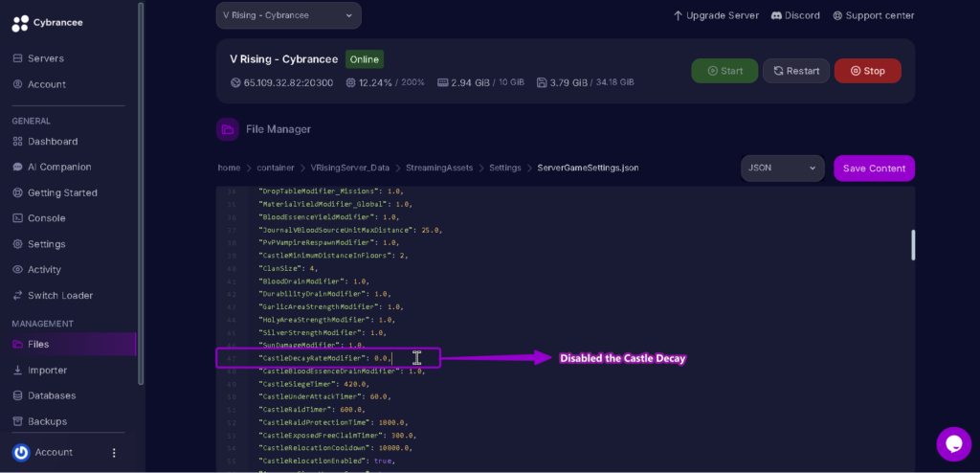
Task: Navigate to VRisingServer_Data breadcrumb
Action: pyautogui.click(x=350, y=168)
